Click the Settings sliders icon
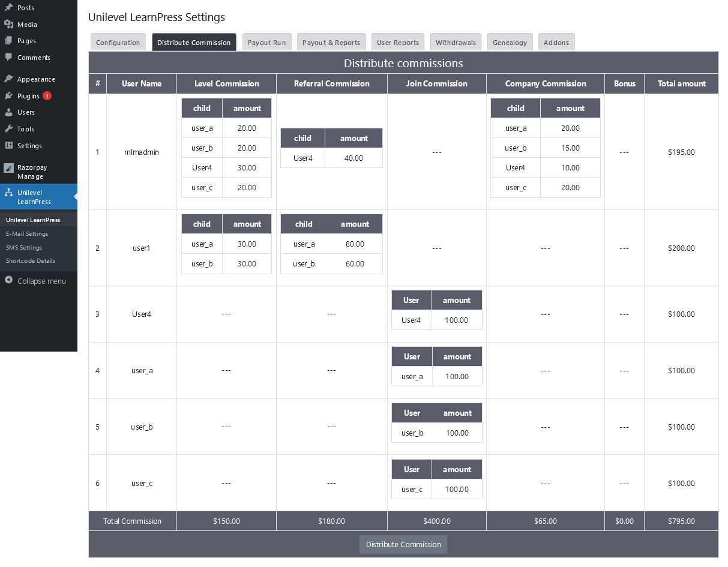 point(8,146)
